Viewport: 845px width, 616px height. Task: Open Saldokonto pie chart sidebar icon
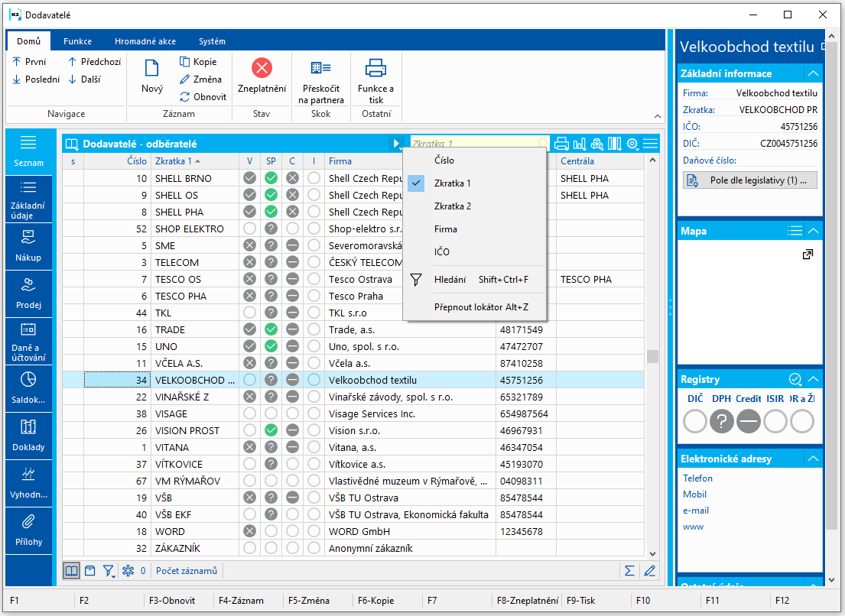28,380
